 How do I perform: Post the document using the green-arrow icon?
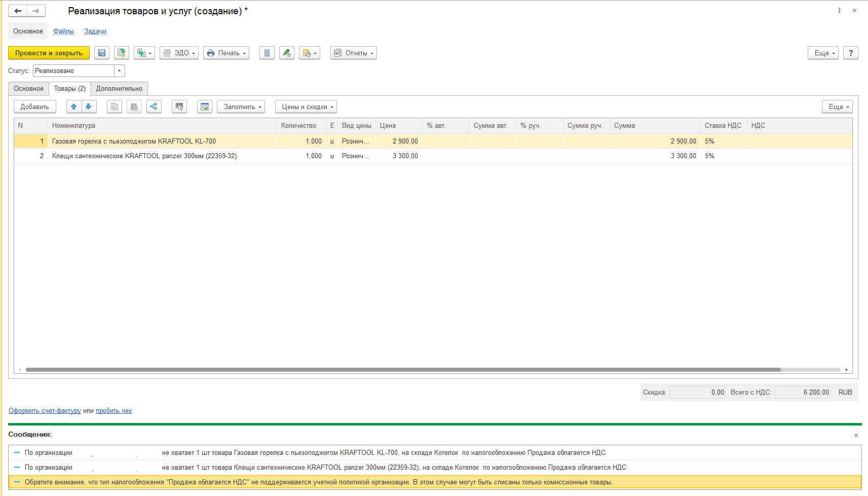(122, 53)
